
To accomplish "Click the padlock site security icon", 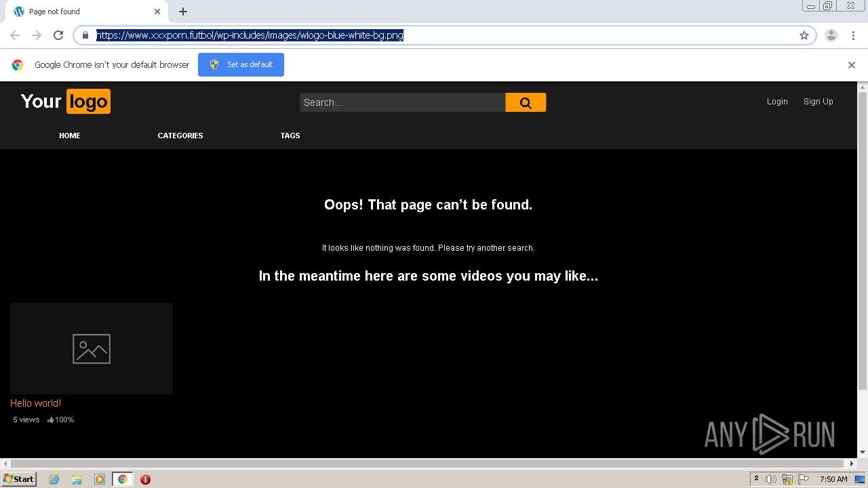I will (85, 35).
